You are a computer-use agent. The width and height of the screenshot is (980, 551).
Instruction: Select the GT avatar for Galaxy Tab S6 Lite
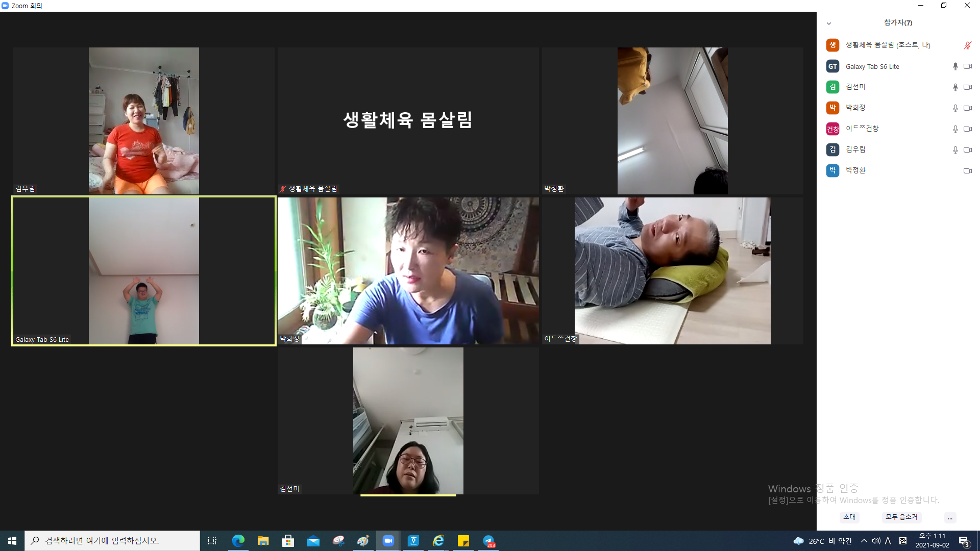click(832, 66)
